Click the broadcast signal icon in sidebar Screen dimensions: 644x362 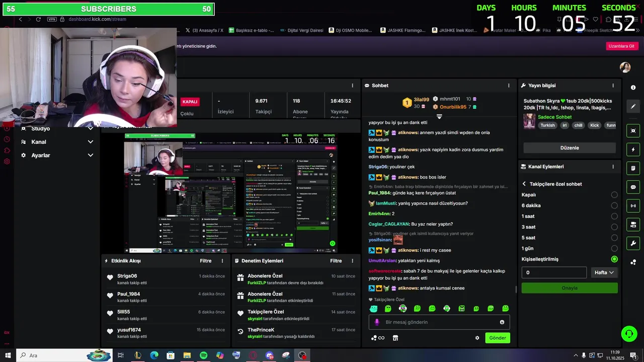[633, 206]
